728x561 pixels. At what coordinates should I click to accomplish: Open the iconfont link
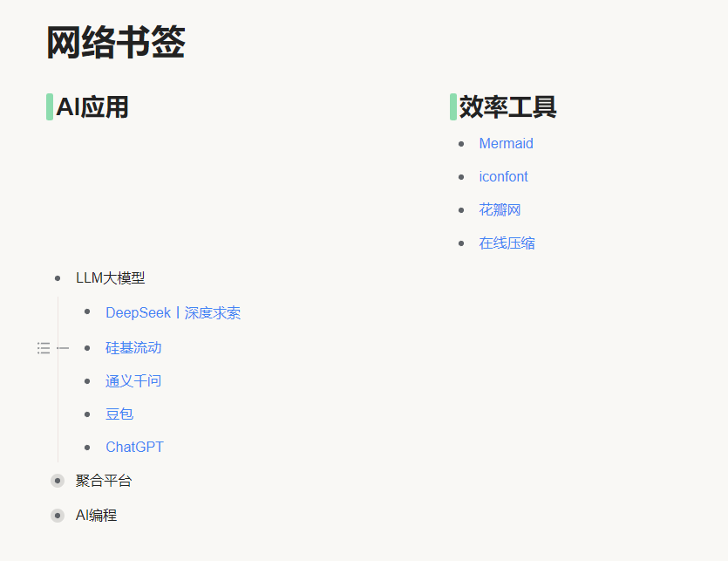pos(503,176)
